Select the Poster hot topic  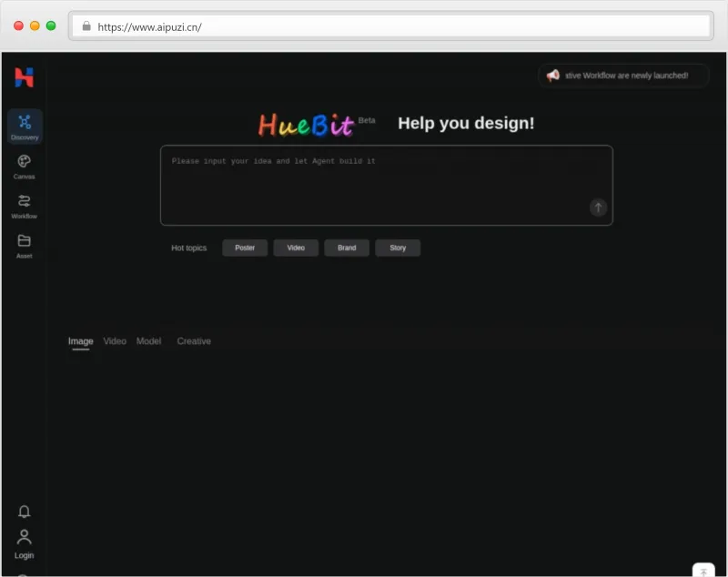(244, 248)
